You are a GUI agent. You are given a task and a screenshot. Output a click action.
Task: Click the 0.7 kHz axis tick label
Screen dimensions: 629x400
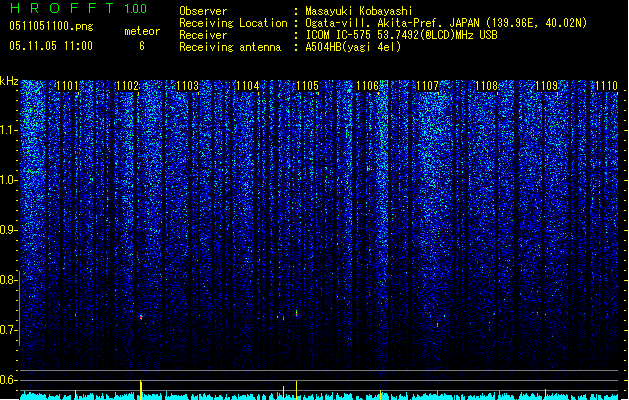point(8,330)
